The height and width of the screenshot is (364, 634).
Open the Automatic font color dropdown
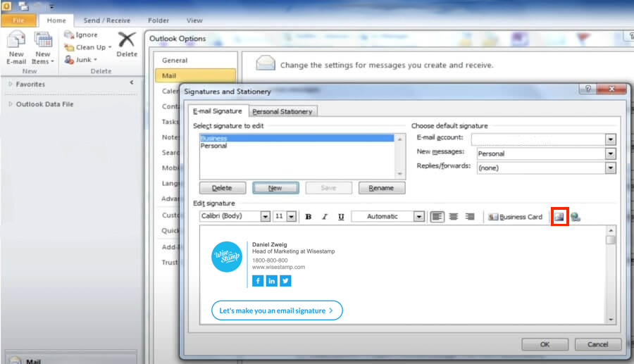coord(419,217)
